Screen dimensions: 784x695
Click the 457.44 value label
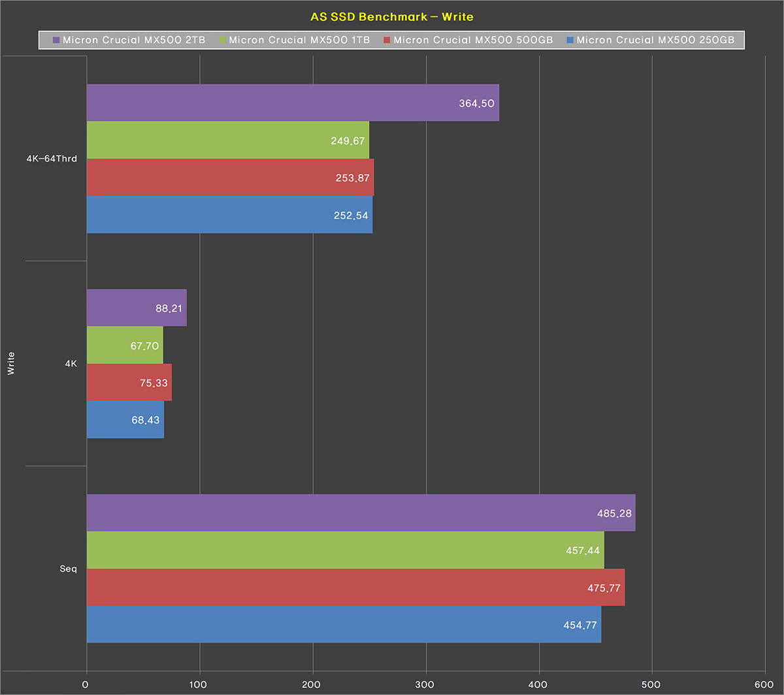[583, 551]
